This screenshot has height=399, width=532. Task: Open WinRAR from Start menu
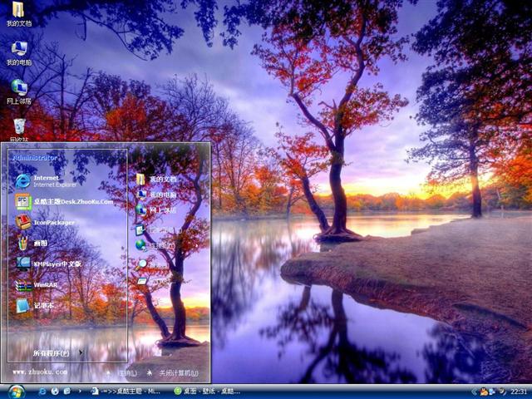37,284
